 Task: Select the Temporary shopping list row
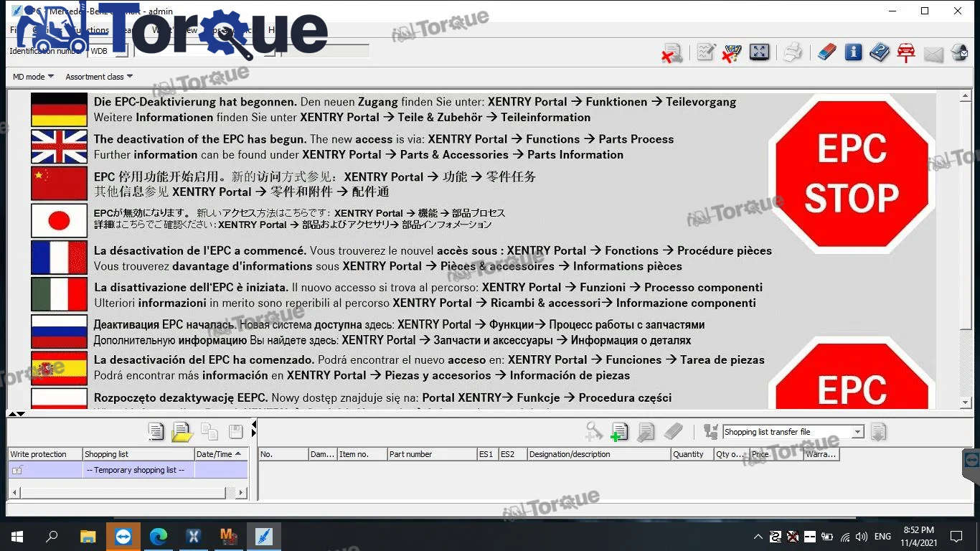[x=128, y=470]
